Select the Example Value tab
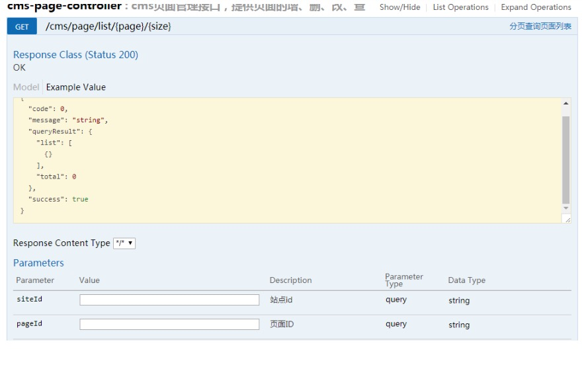This screenshot has width=588, height=365. 76,87
